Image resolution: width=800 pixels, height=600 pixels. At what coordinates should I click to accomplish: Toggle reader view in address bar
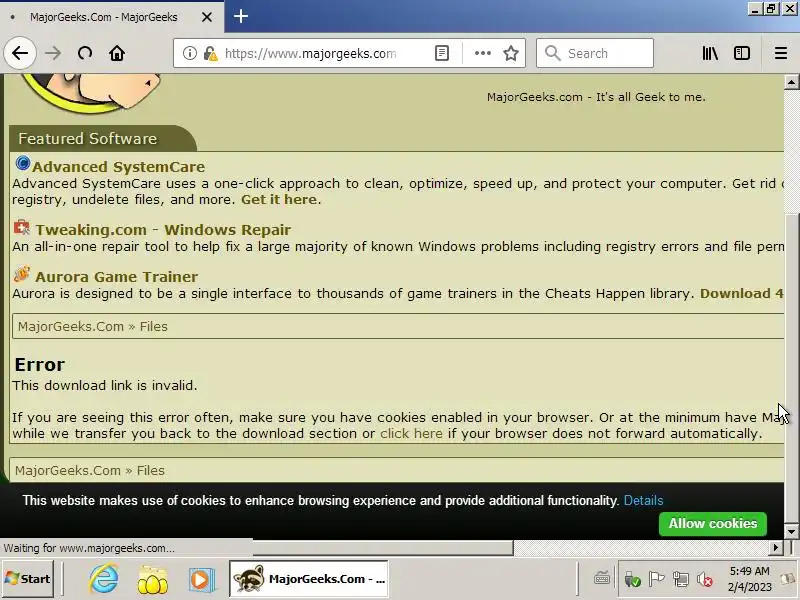point(442,53)
